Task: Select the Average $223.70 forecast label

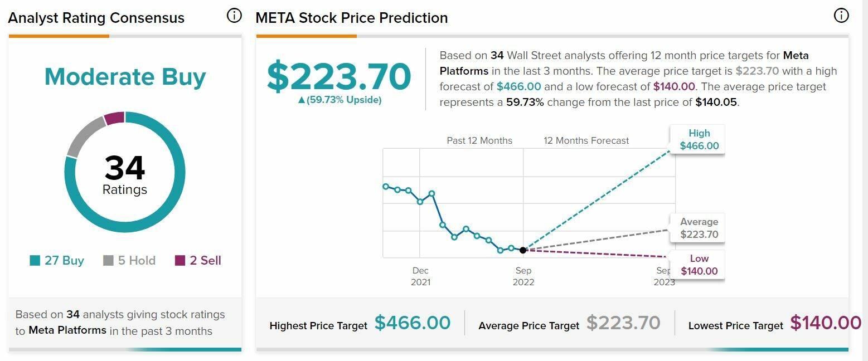Action: click(699, 228)
